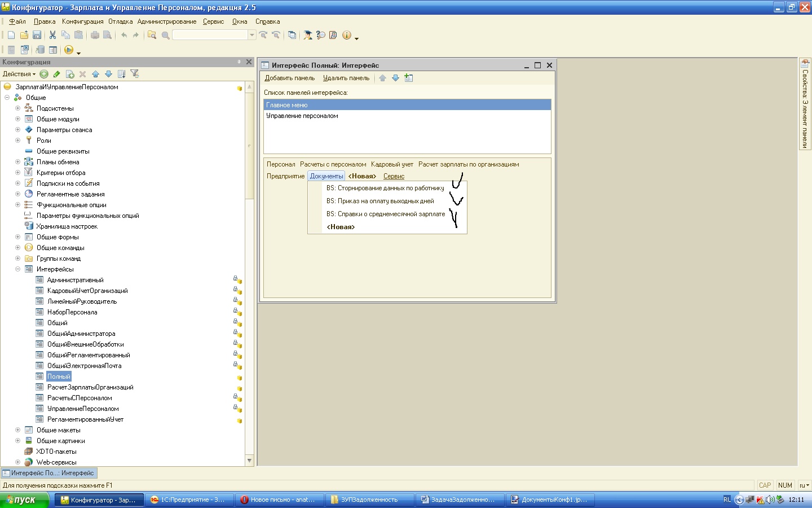The height and width of the screenshot is (508, 812).
Task: Open the Действия dropdown menu
Action: (19, 74)
